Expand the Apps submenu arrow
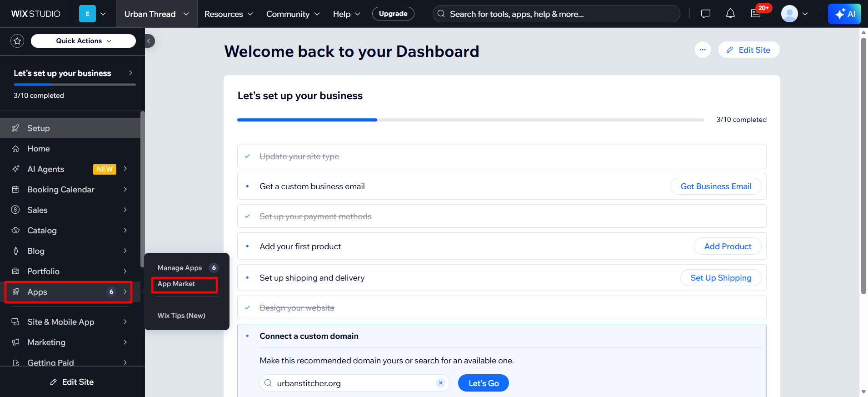The height and width of the screenshot is (397, 868). (125, 291)
